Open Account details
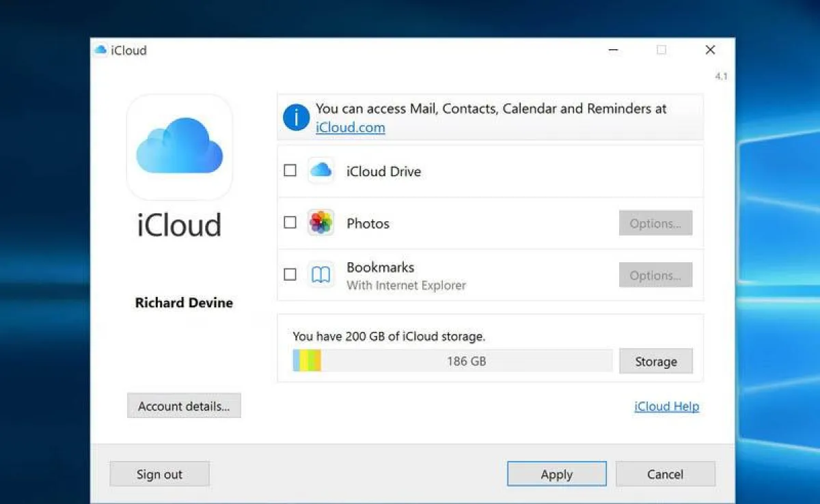 pyautogui.click(x=184, y=406)
